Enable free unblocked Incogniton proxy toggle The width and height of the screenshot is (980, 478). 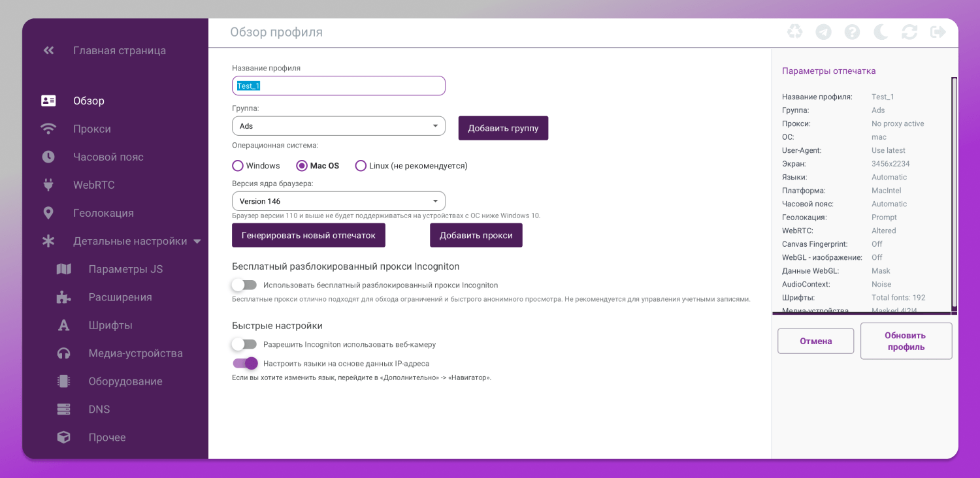244,285
